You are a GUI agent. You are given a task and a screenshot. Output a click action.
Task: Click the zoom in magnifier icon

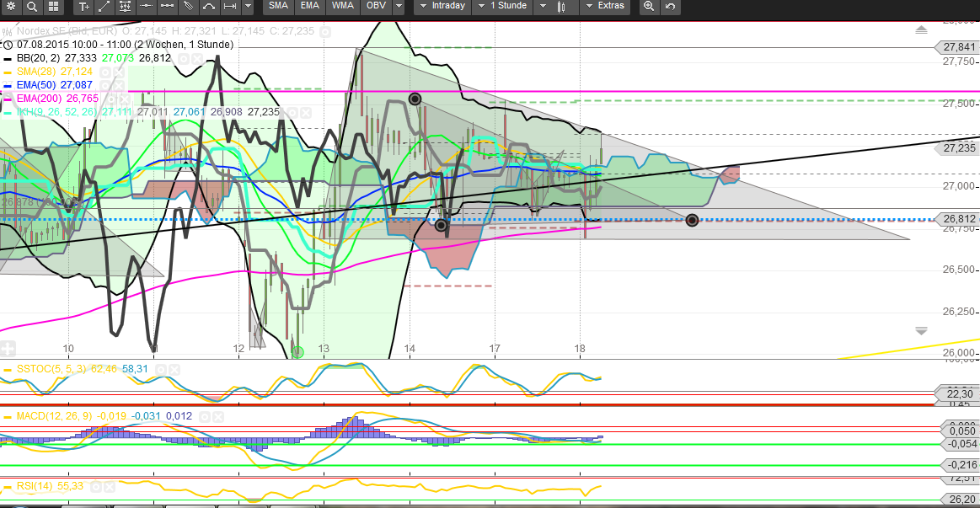[x=649, y=6]
